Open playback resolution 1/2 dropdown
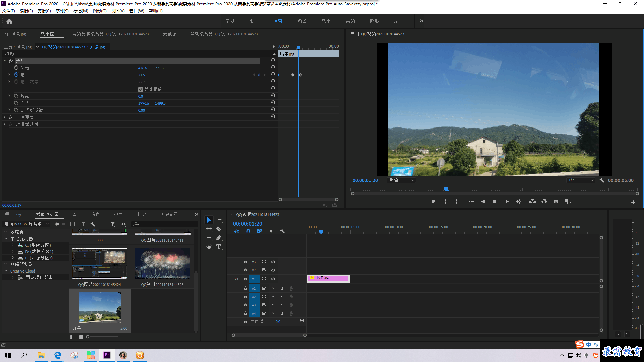644x362 pixels. [x=581, y=180]
